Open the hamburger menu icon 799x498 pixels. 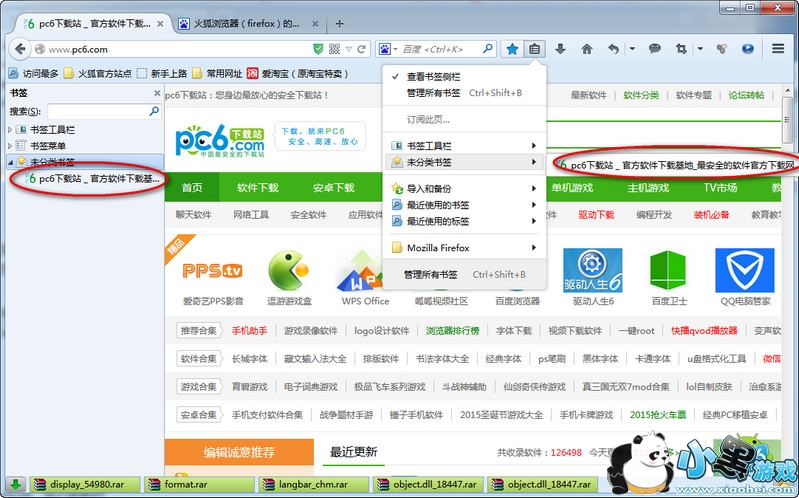[778, 48]
